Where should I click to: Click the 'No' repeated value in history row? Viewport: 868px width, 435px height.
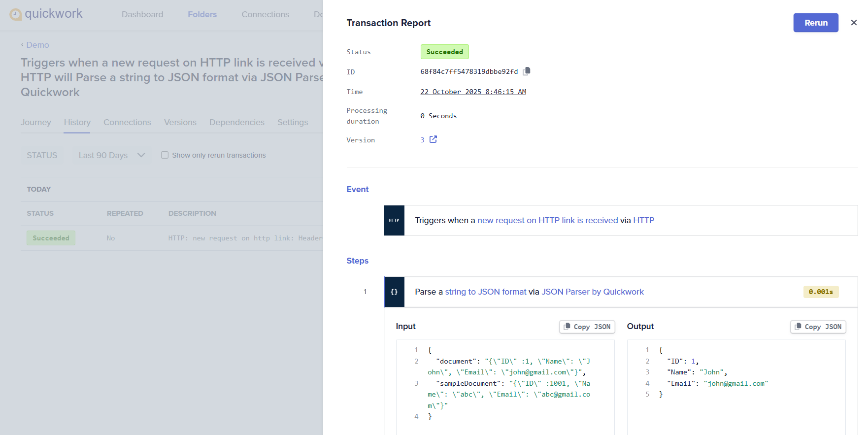click(111, 238)
